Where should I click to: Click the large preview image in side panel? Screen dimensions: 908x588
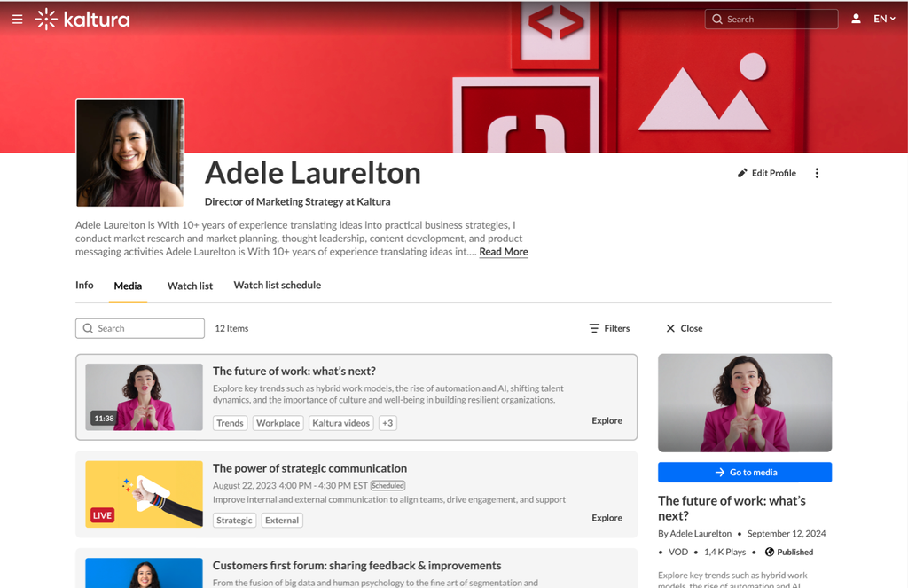click(x=745, y=403)
